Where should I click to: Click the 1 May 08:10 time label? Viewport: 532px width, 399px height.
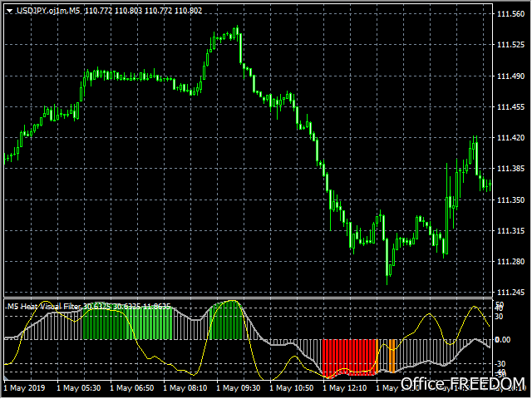[x=185, y=388]
